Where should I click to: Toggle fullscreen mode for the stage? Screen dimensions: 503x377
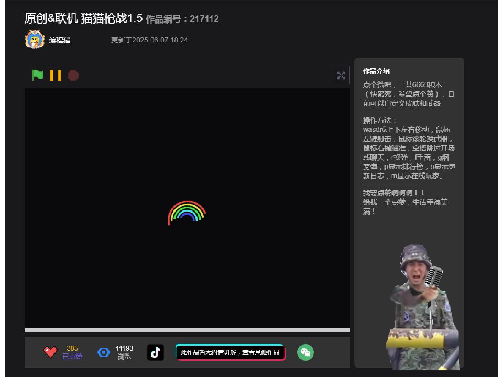[341, 75]
